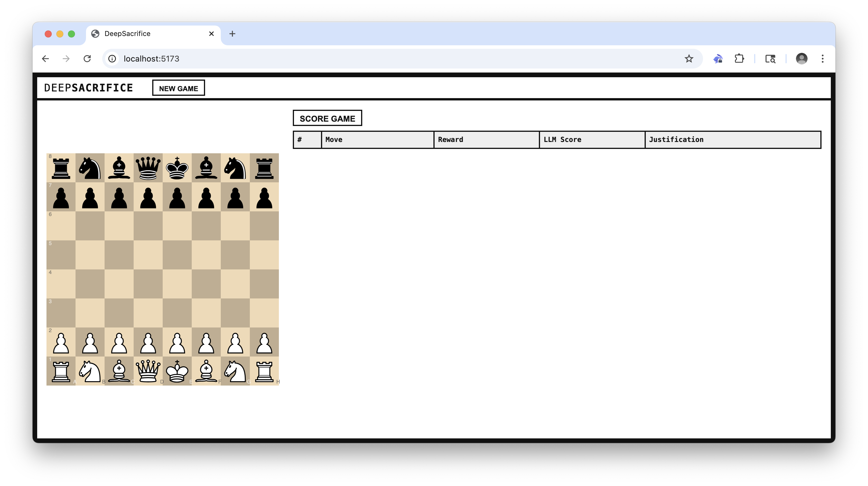The height and width of the screenshot is (486, 868).
Task: Open a new browser tab
Action: coord(232,34)
